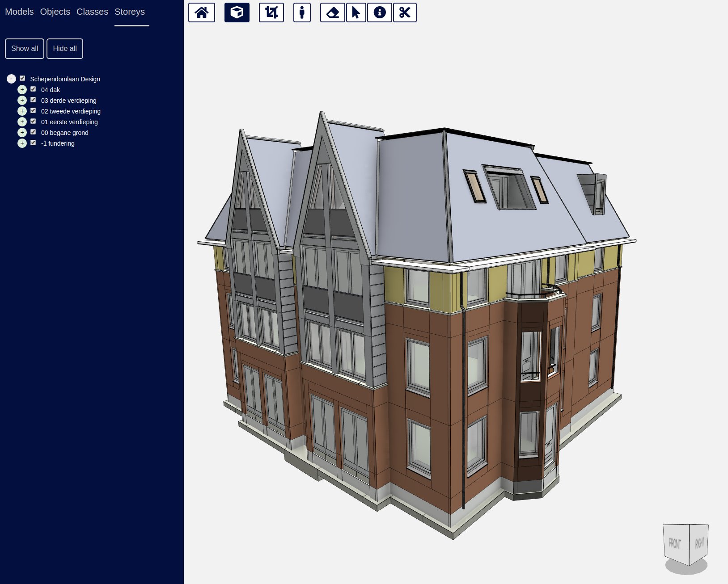Image resolution: width=728 pixels, height=584 pixels.
Task: Collapse the Schependomlaan Design tree root
Action: click(x=11, y=79)
